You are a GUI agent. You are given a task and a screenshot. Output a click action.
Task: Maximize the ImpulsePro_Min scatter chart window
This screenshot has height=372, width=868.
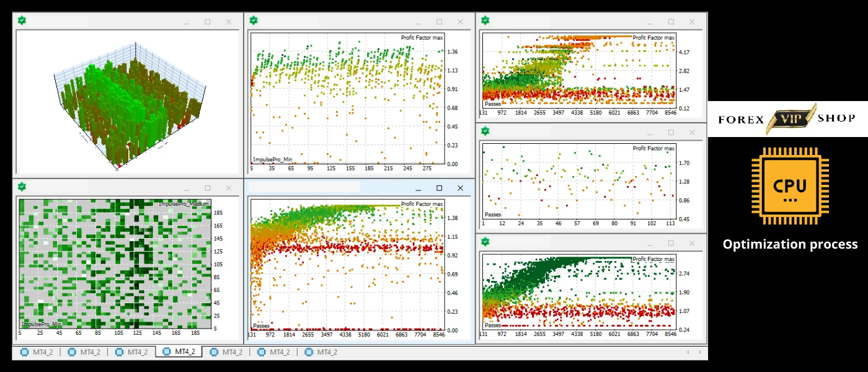(439, 22)
